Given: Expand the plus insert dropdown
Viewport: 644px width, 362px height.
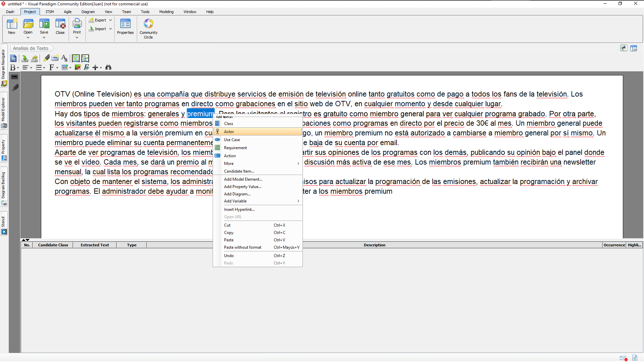Looking at the screenshot, I should [x=101, y=68].
